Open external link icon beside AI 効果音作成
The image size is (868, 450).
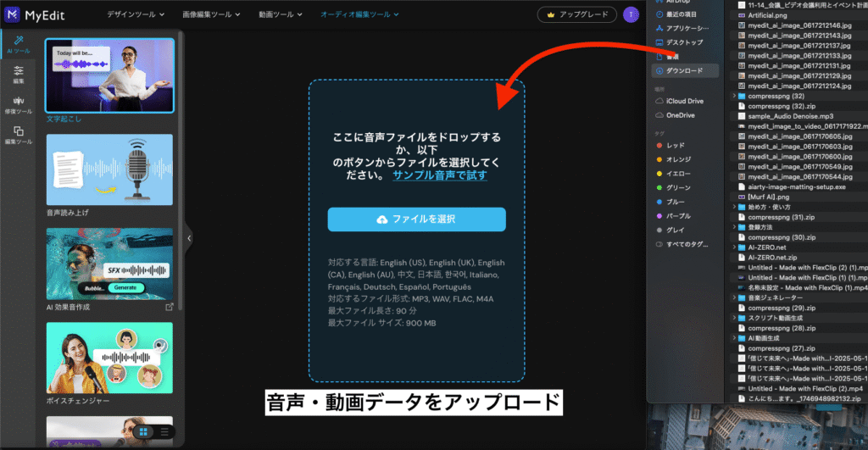[x=170, y=307]
